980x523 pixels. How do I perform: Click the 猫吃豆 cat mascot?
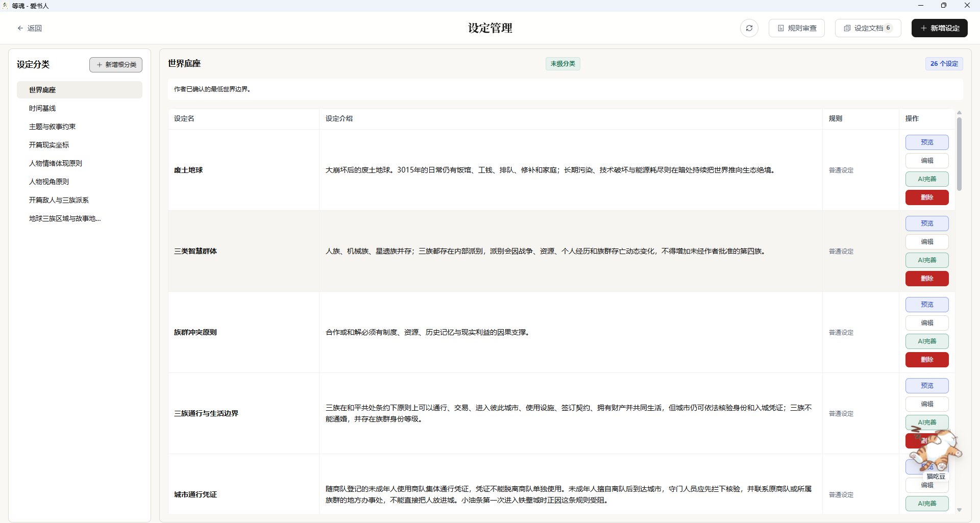[937, 452]
